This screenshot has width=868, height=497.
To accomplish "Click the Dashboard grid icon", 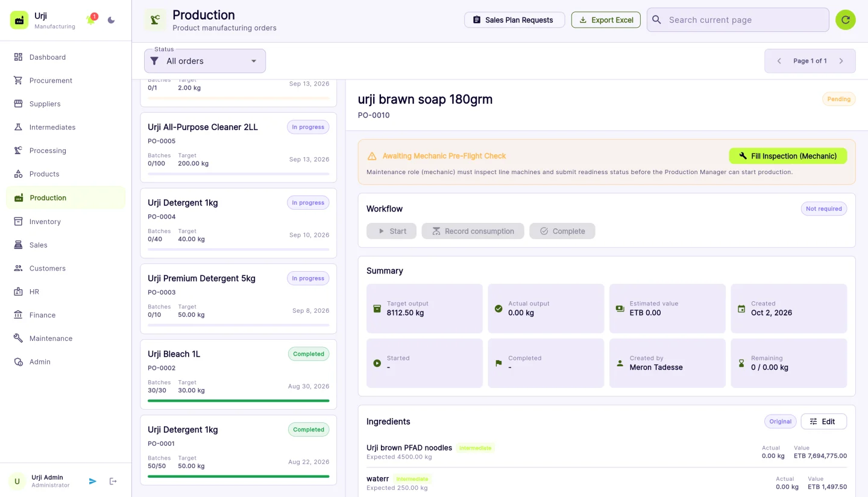I will (x=18, y=57).
